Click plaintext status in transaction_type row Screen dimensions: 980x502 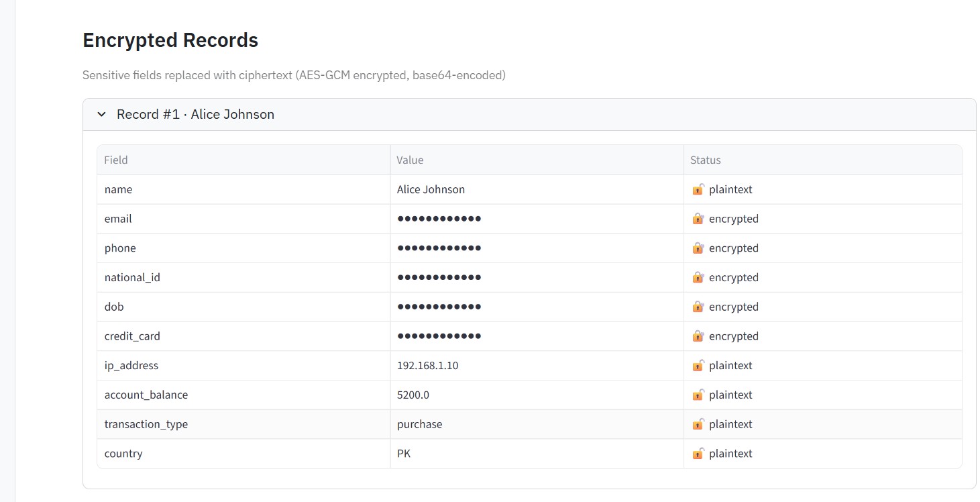730,424
